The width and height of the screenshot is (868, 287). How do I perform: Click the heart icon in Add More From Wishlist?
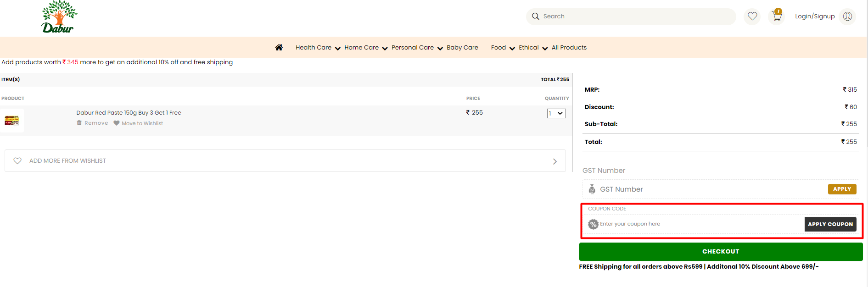17,161
